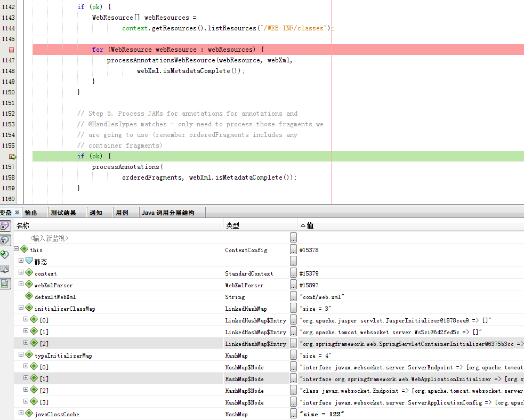The image size is (524, 420).
Task: Toggle the image preview button in sidebar
Action: click(x=5, y=284)
